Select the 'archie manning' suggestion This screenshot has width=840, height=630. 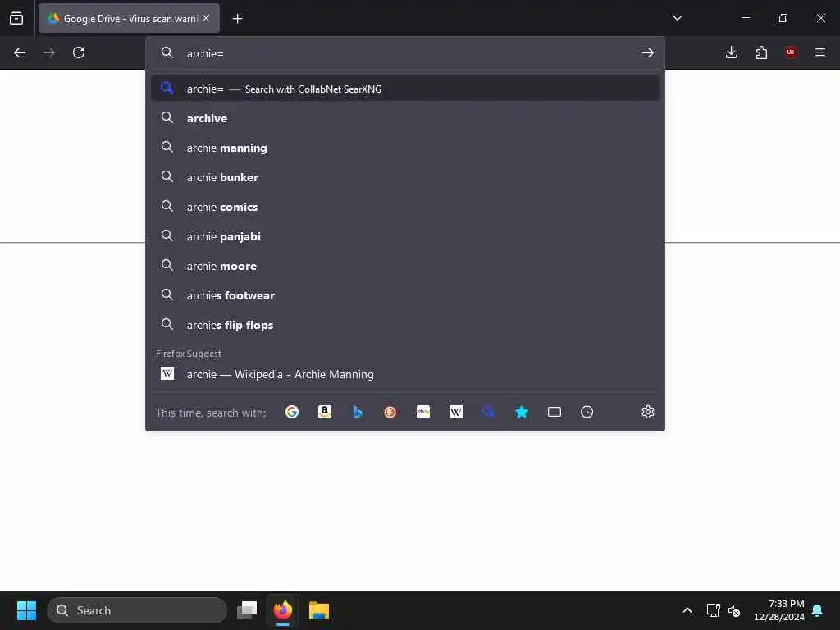pos(405,148)
